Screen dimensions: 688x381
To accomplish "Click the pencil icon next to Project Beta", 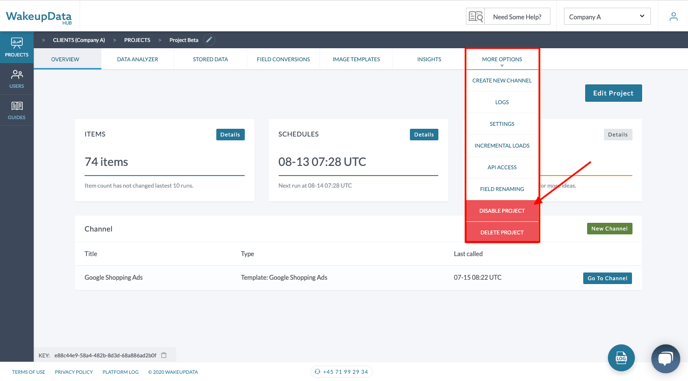I will click(x=209, y=40).
